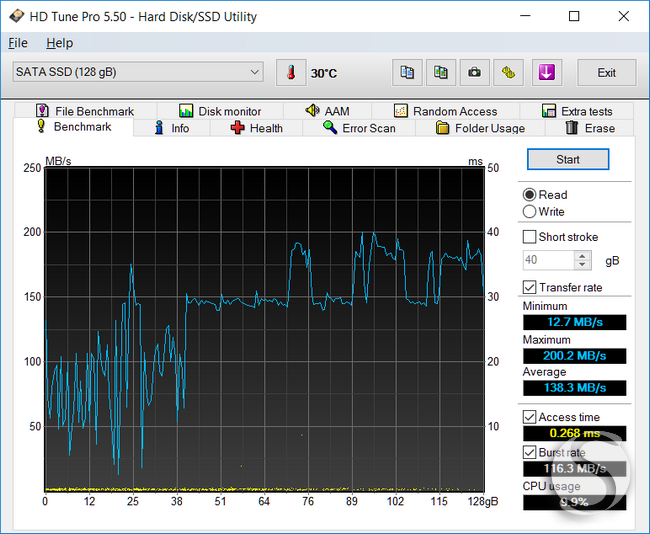Screen dimensions: 650x534
Task: Open Error Scan magnifier tab
Action: pos(359,128)
